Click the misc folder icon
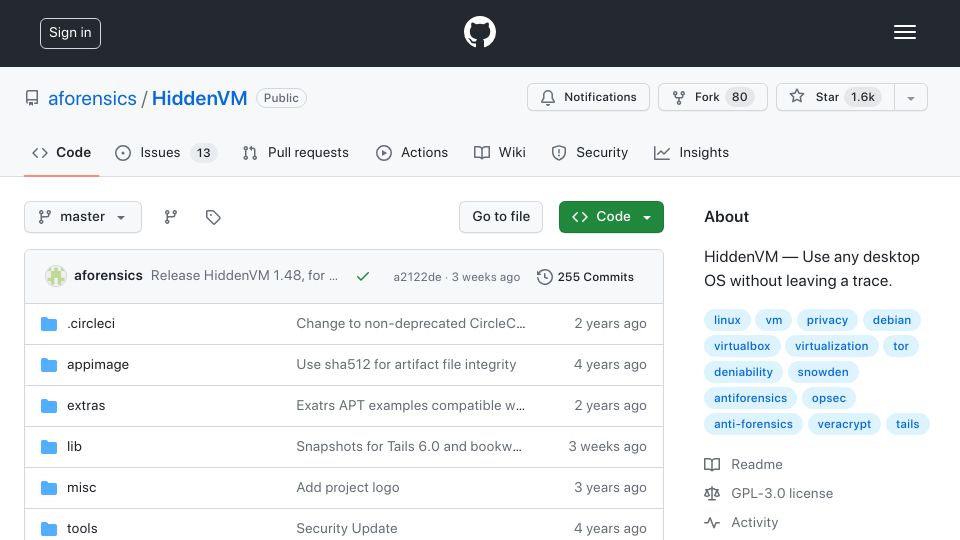The width and height of the screenshot is (960, 540). 49,488
